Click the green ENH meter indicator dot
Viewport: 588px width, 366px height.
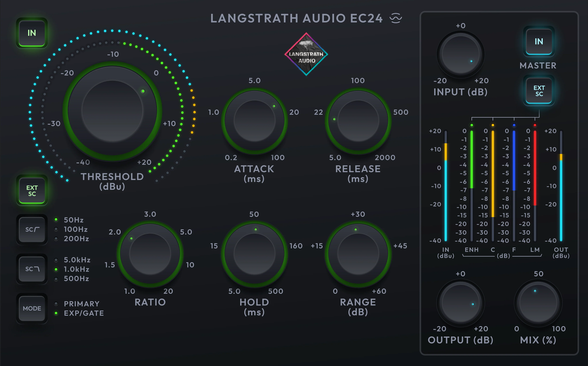point(471,125)
